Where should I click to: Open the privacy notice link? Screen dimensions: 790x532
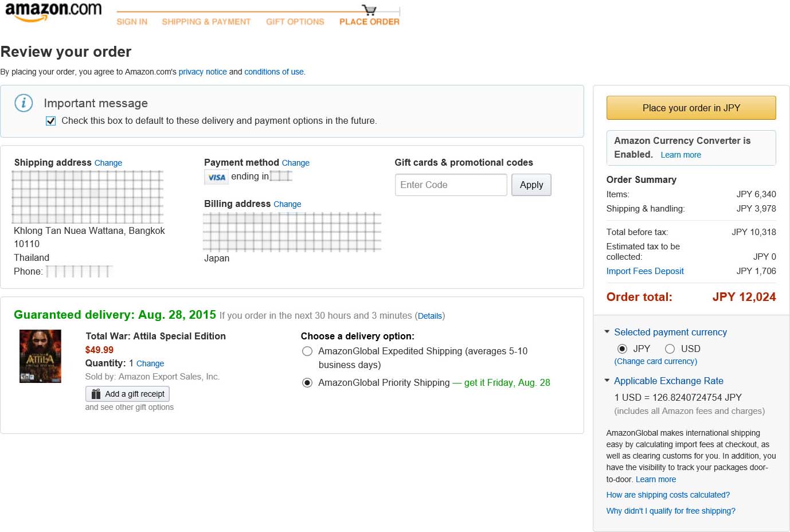pyautogui.click(x=203, y=72)
